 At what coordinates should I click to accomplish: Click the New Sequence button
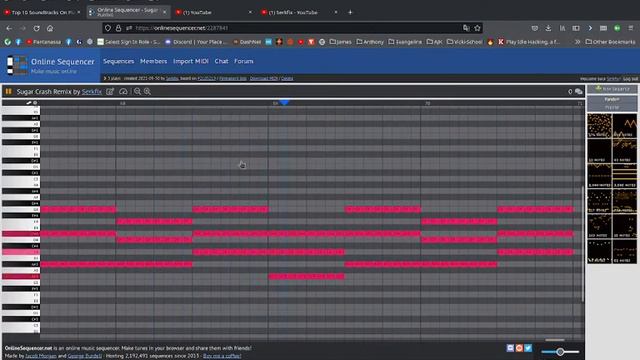coord(612,89)
